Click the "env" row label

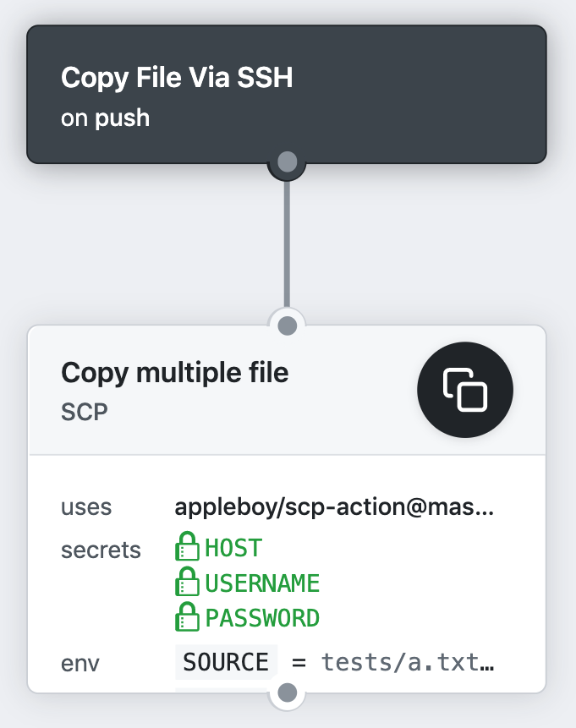click(80, 663)
